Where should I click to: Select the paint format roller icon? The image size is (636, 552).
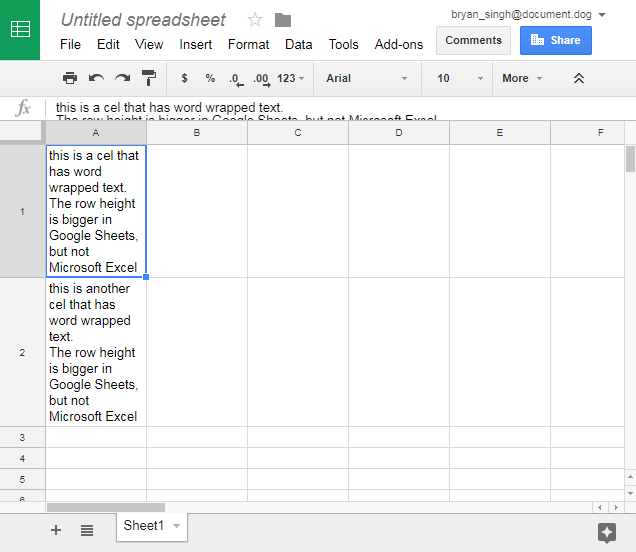(149, 78)
